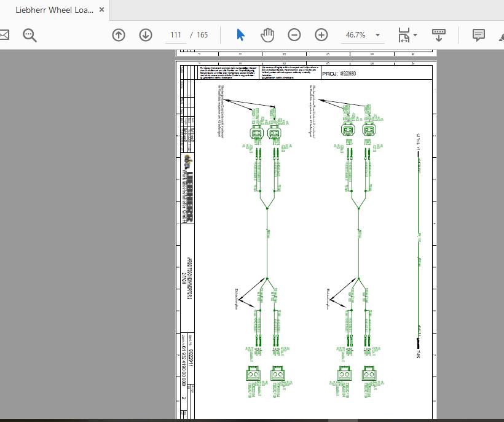Activate the selection arrow tool
The width and height of the screenshot is (504, 422).
(240, 35)
